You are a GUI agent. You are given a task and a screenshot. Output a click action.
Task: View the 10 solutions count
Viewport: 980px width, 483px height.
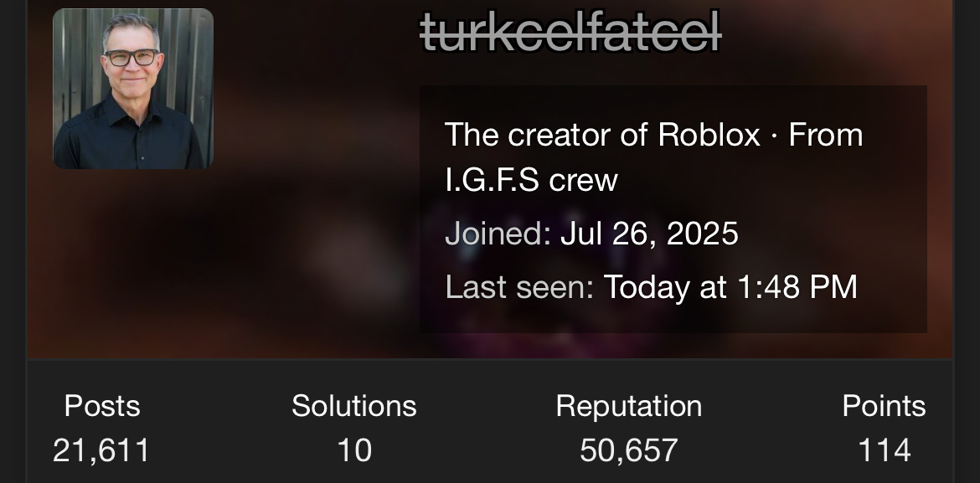point(354,450)
